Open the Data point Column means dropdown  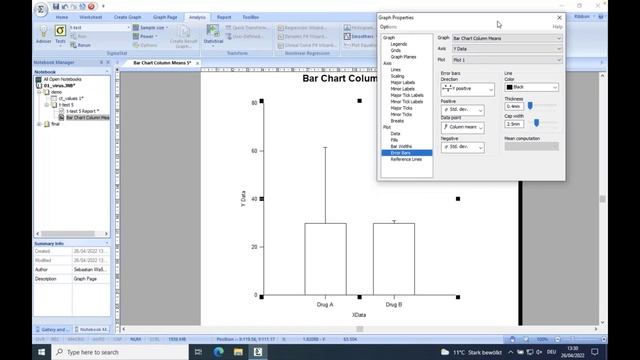[462, 127]
